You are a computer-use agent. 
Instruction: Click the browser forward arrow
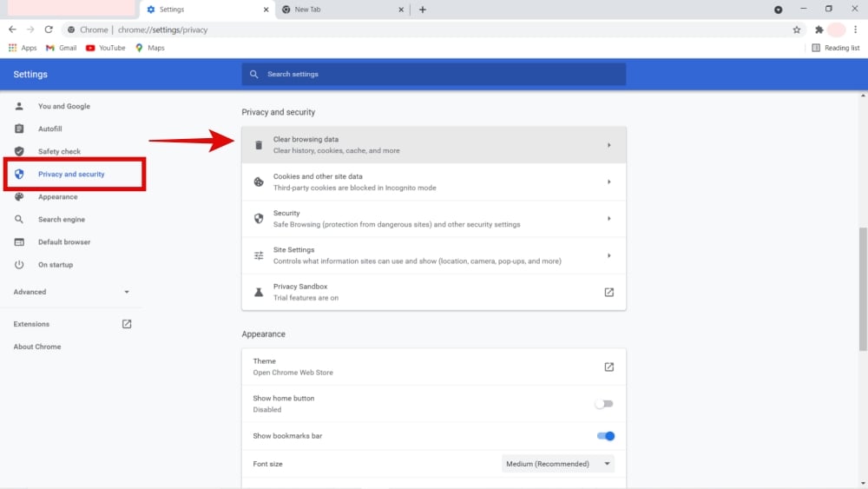click(x=30, y=30)
